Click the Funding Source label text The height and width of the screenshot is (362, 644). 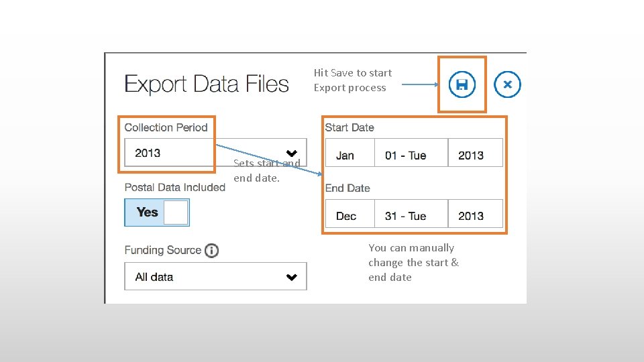coord(162,250)
